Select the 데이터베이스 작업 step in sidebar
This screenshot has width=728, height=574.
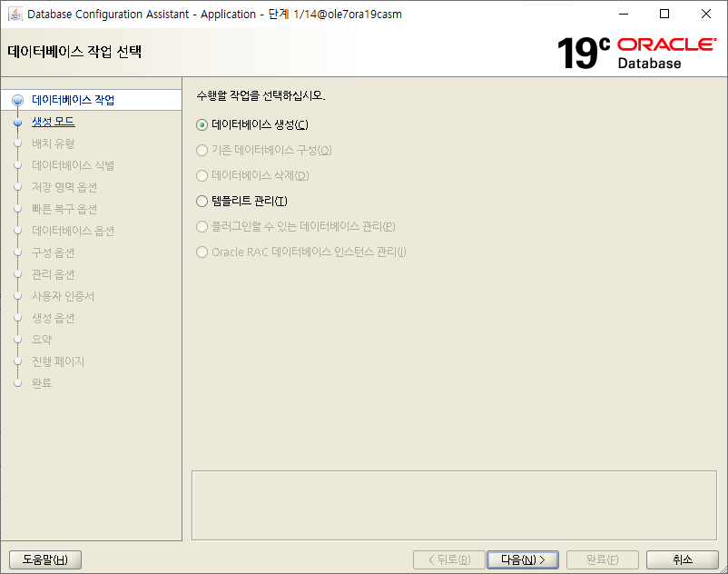(73, 100)
